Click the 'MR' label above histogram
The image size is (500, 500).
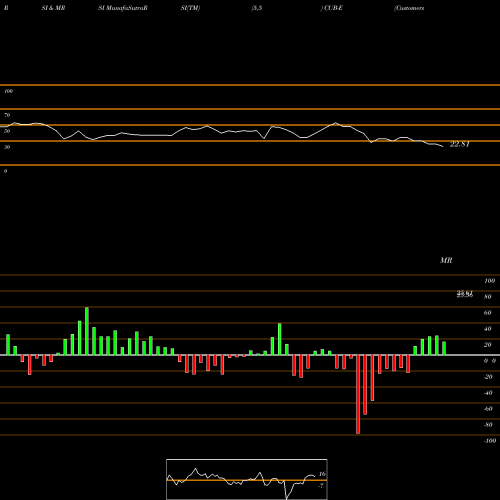click(446, 260)
